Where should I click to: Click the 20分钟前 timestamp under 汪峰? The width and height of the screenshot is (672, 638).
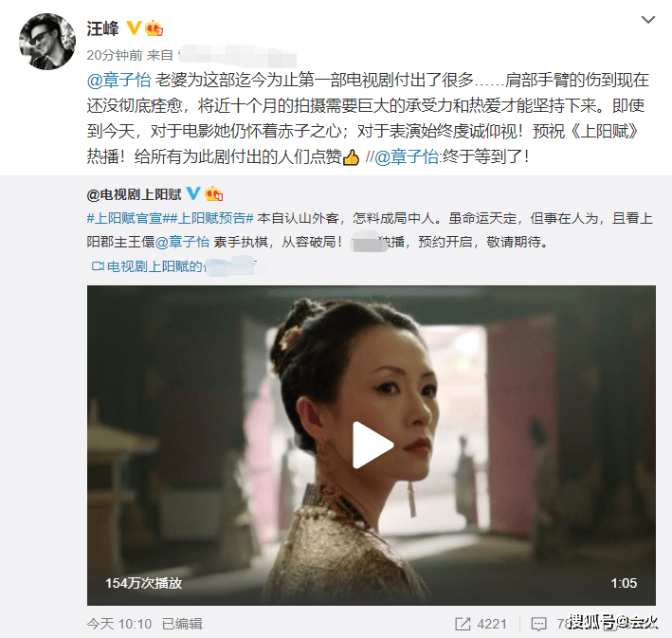(115, 55)
